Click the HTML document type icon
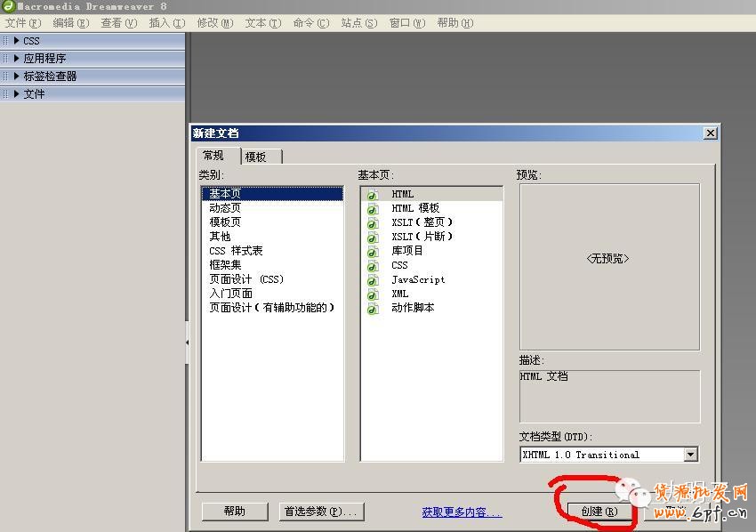The height and width of the screenshot is (532, 756). 372,194
